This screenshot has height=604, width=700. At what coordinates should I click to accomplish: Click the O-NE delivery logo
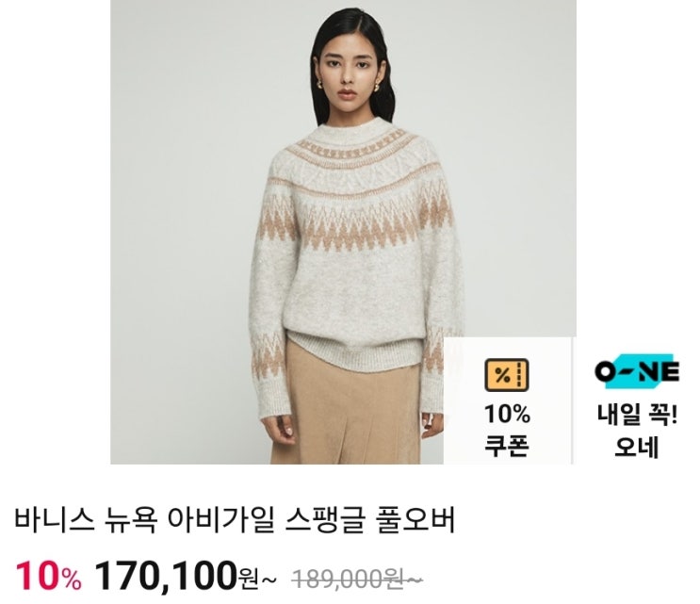[637, 371]
